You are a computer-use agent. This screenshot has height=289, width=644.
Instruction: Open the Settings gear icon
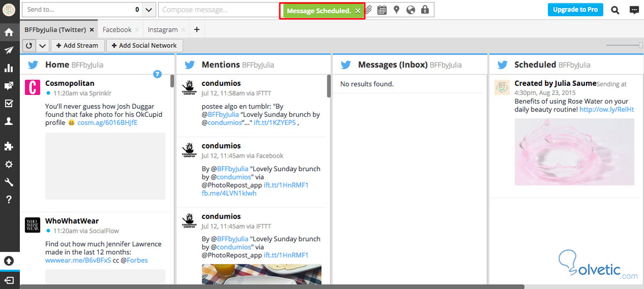[x=9, y=165]
